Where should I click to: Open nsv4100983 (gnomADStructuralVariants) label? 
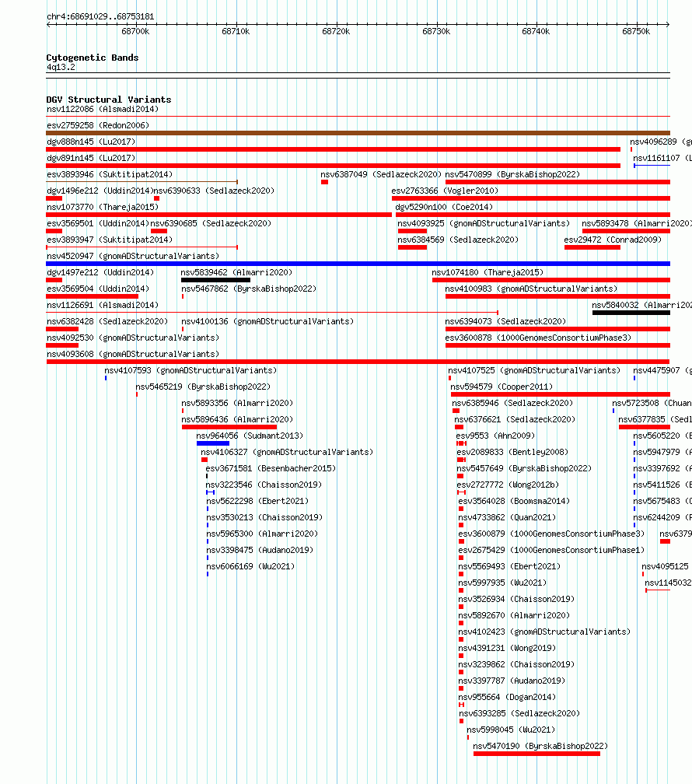[x=532, y=289]
